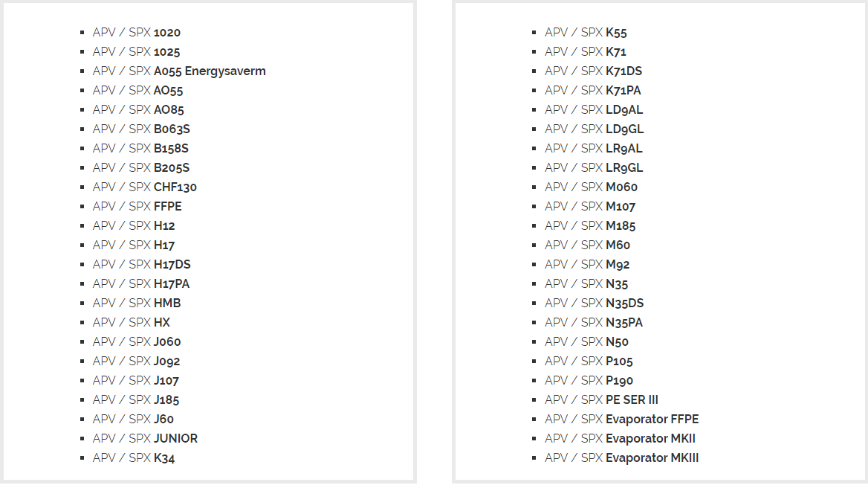Image resolution: width=868 pixels, height=485 pixels.
Task: Select APV / SPX Evaporator MKII link
Action: [620, 439]
